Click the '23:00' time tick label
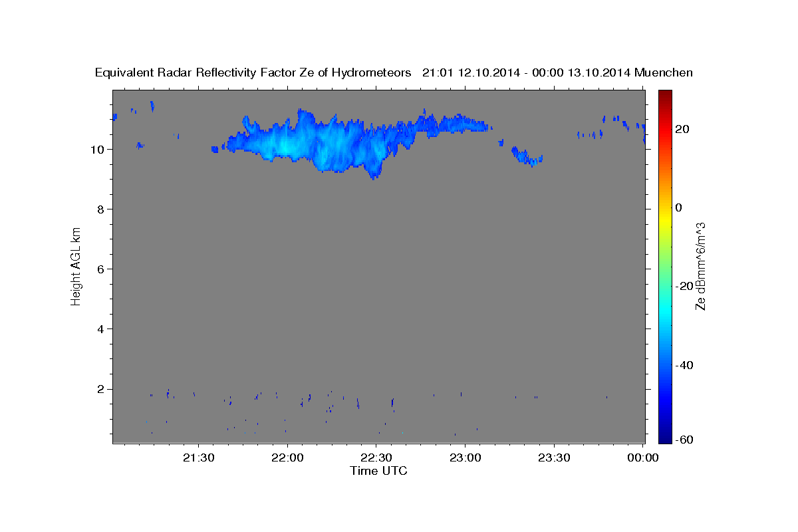The height and width of the screenshot is (532, 798). [465, 458]
